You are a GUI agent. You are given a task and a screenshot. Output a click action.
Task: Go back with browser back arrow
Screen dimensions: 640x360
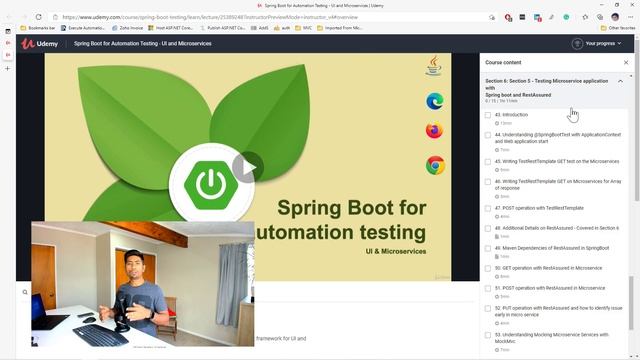point(9,17)
